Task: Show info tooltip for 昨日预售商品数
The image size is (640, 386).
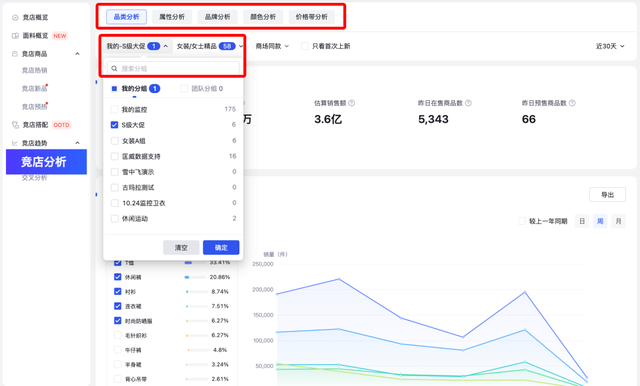Action: tap(572, 103)
